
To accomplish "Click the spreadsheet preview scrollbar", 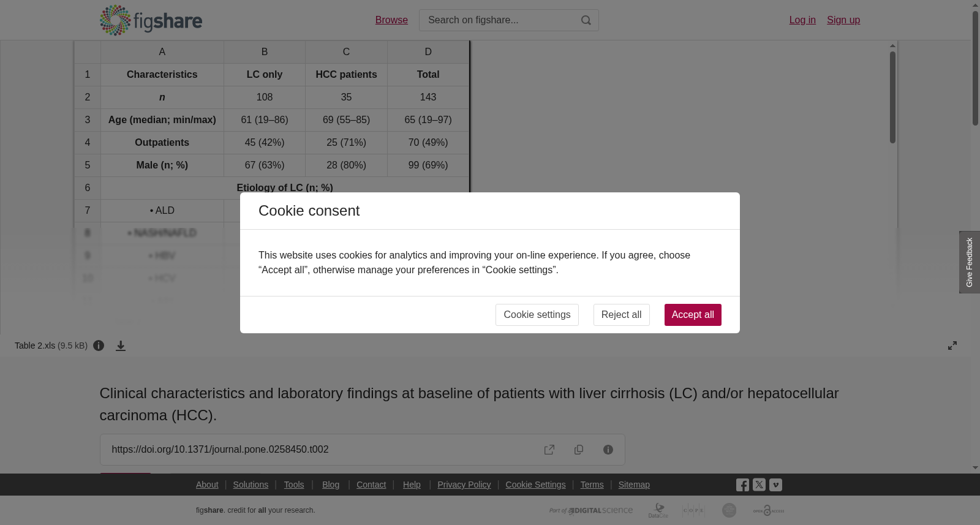I will (893, 97).
